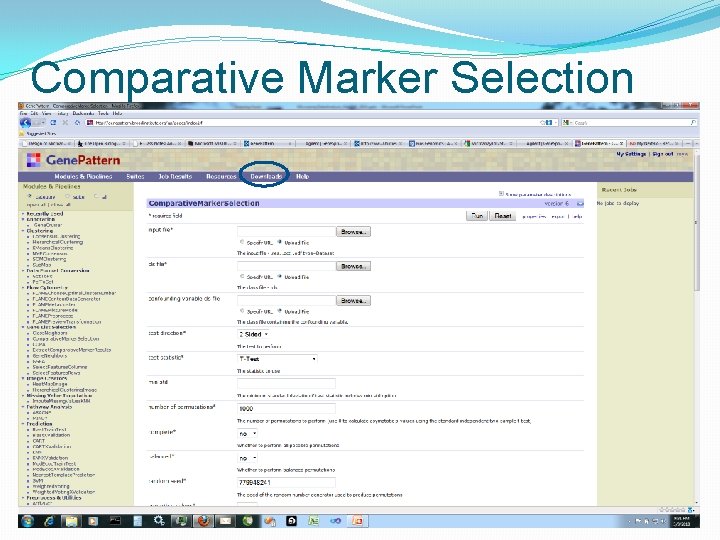Click the Run button
This screenshot has width=720, height=540.
coord(477,216)
